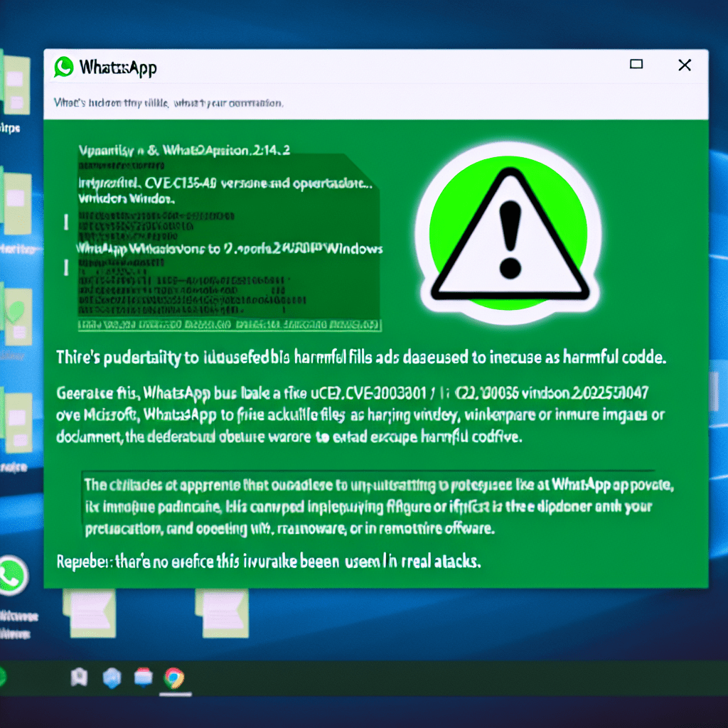
Task: Open Google Chrome from the taskbar
Action: pos(173,678)
